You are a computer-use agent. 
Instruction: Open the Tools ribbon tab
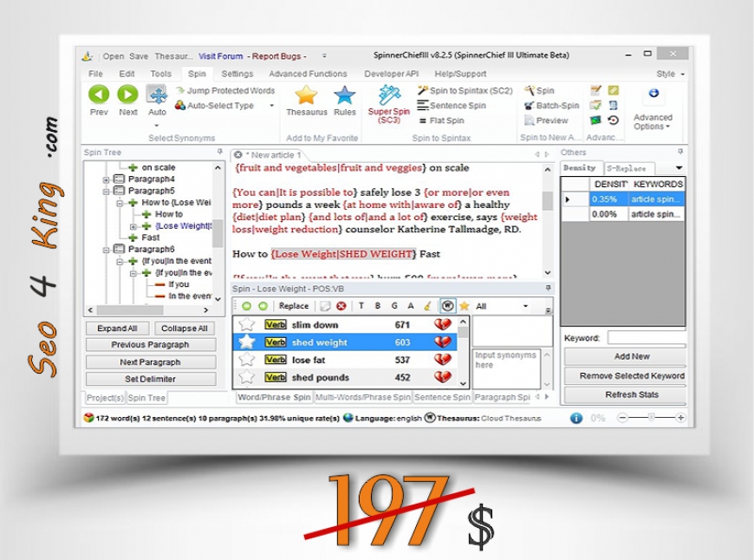click(160, 74)
